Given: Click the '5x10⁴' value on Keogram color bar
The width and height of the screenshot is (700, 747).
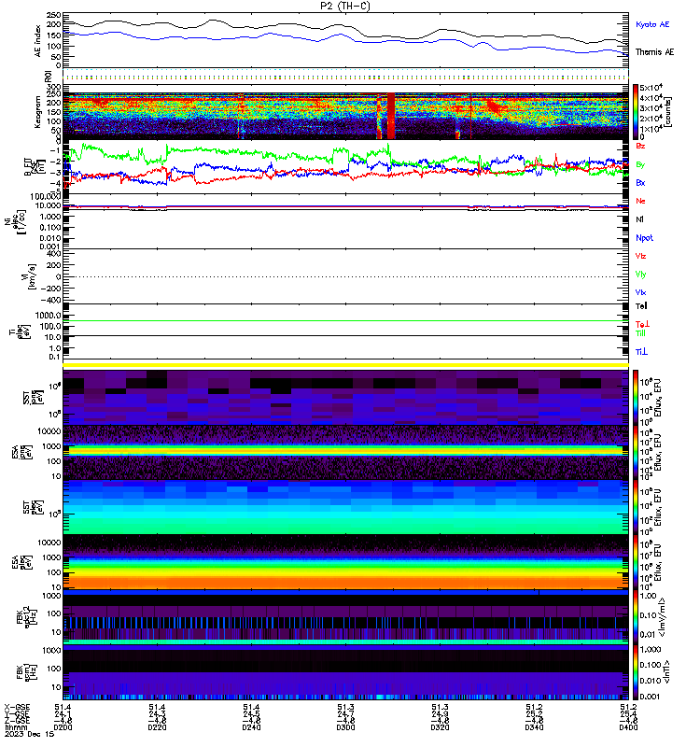Looking at the screenshot, I should tap(651, 88).
